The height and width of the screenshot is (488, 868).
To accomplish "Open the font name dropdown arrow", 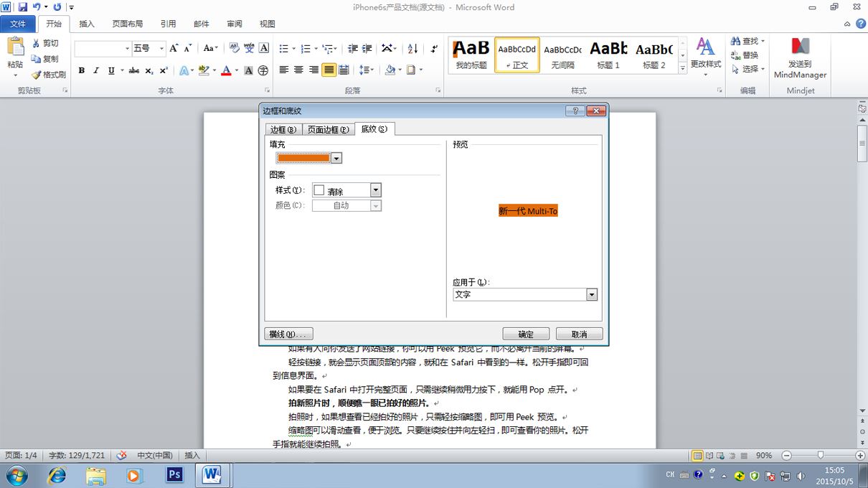I will [128, 48].
